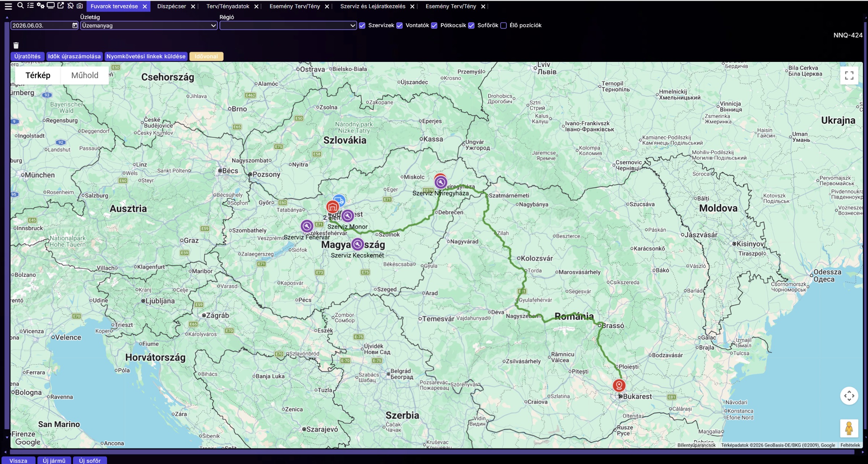
Task: Click the blue truck marker near Budapest
Action: pos(339,200)
